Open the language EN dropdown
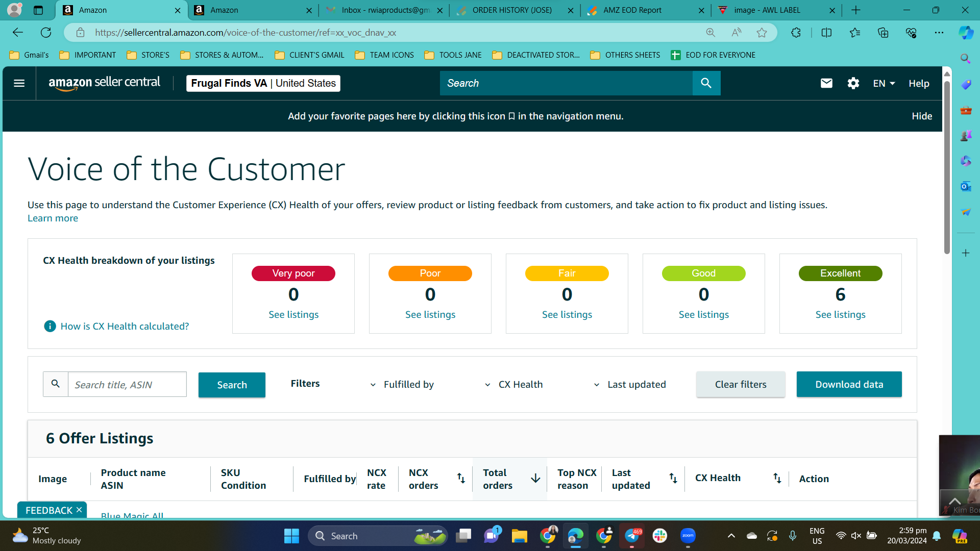The image size is (980, 551). point(884,83)
